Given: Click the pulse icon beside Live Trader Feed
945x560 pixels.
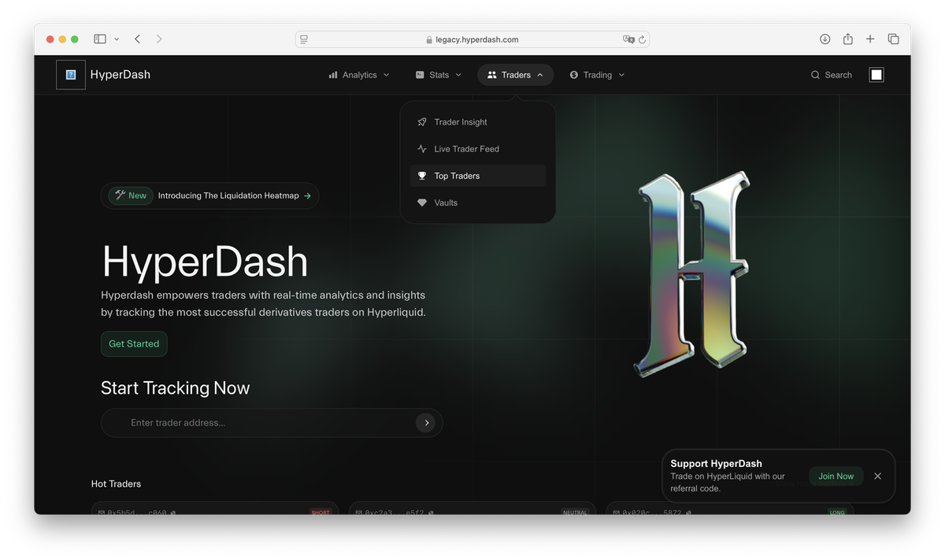Looking at the screenshot, I should click(422, 149).
